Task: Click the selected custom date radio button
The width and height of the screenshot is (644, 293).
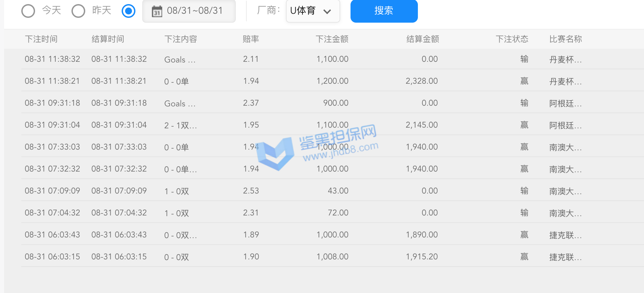Action: coord(129,11)
